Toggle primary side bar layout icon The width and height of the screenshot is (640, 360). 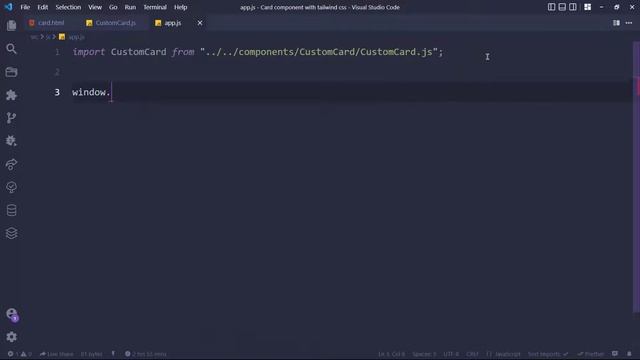click(551, 7)
